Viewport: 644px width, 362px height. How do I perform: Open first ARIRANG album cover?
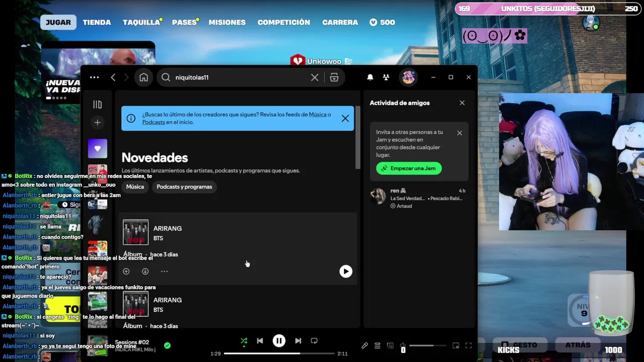(136, 232)
